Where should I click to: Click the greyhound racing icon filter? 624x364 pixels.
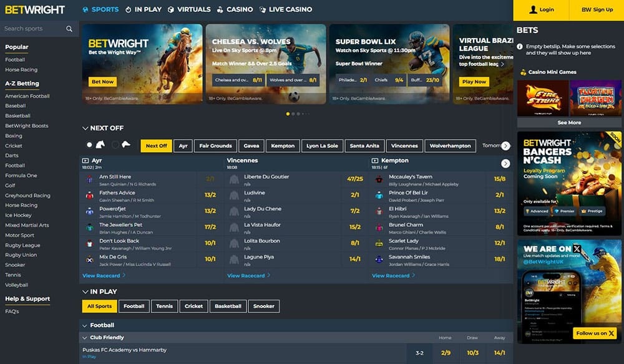click(126, 144)
